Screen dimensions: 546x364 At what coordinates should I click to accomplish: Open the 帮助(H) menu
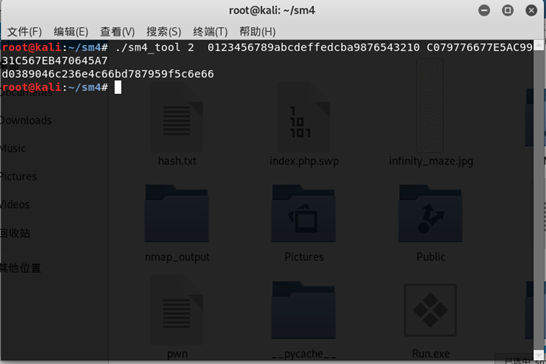pos(257,32)
